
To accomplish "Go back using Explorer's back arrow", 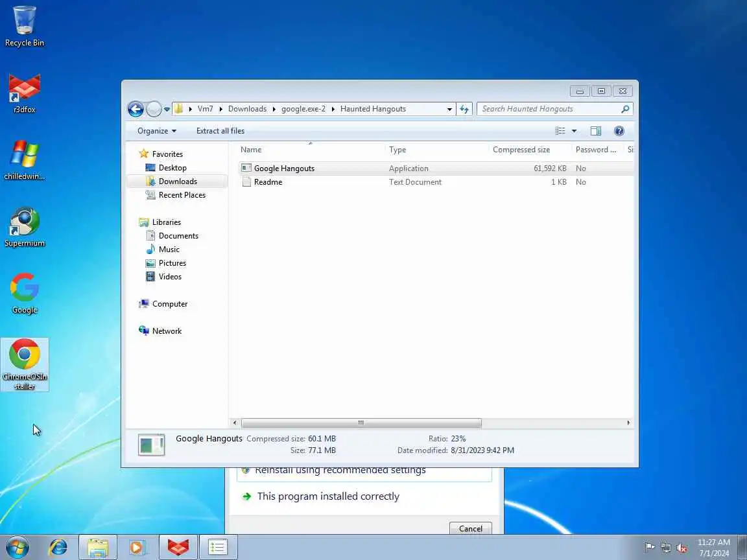I will click(136, 109).
